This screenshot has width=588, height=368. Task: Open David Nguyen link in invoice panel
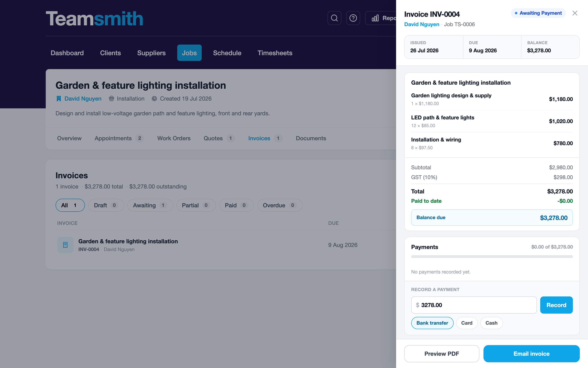pyautogui.click(x=422, y=24)
